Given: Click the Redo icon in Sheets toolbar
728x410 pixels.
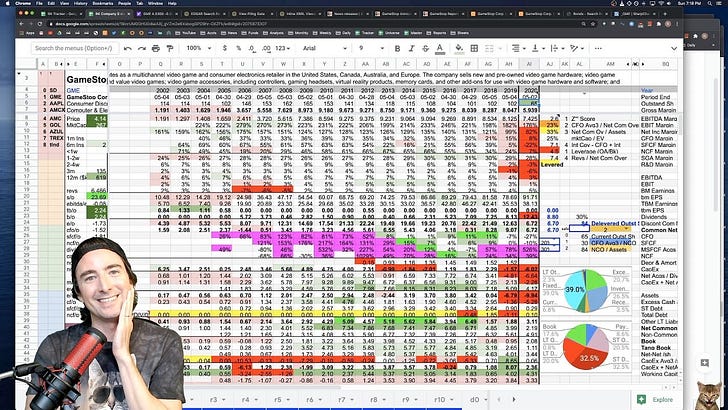Looking at the screenshot, I should (x=142, y=48).
